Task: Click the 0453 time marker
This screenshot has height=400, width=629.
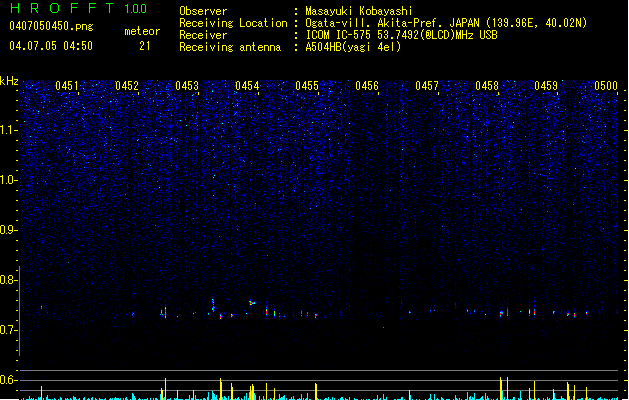Action: click(x=187, y=86)
